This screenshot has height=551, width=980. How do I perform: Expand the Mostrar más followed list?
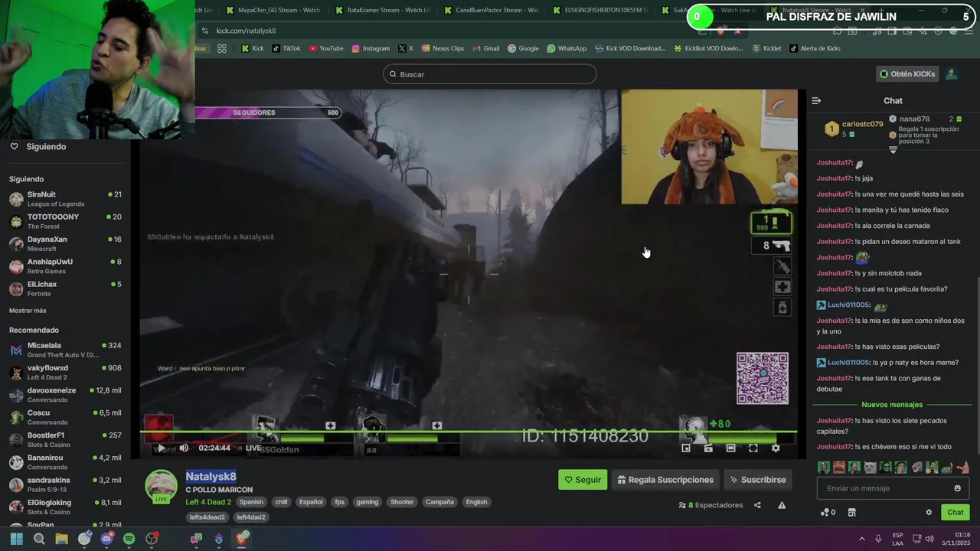click(28, 311)
